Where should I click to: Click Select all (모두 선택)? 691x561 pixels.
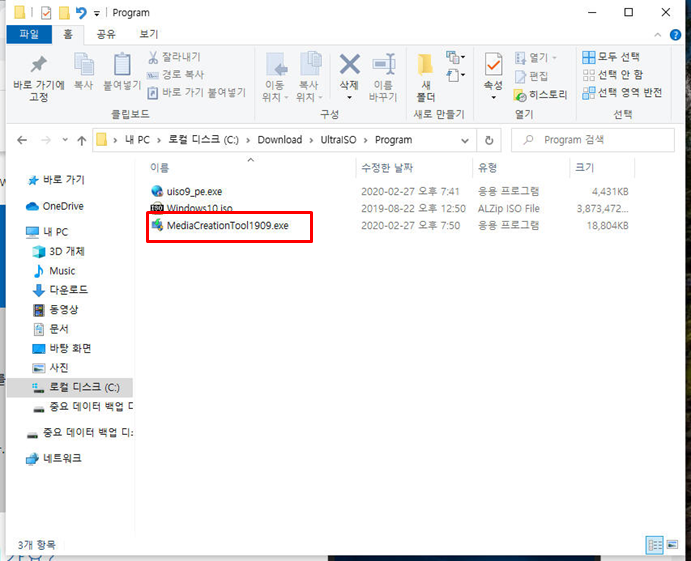click(x=611, y=57)
